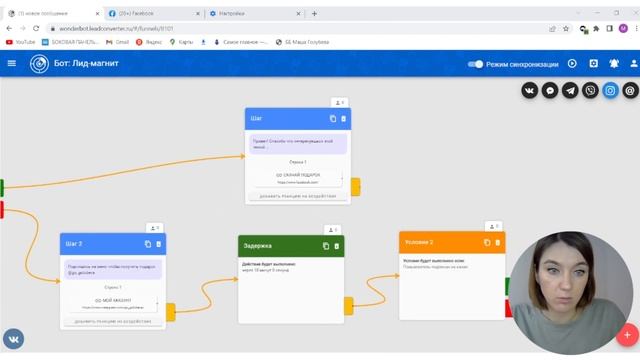This screenshot has width=640, height=360.
Task: Click the Wonderbot radar logo
Action: pos(39,64)
